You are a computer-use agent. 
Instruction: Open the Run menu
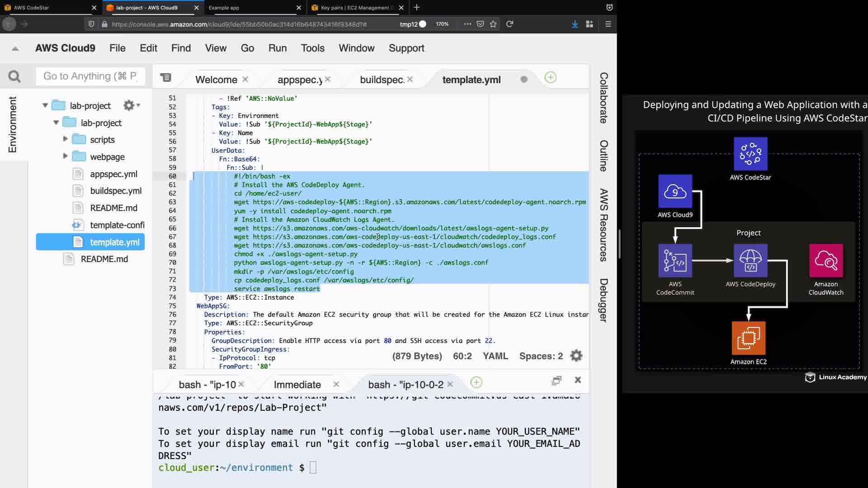pyautogui.click(x=277, y=48)
